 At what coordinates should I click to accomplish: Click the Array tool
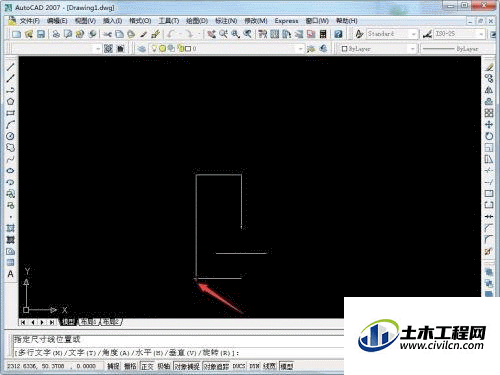489,113
